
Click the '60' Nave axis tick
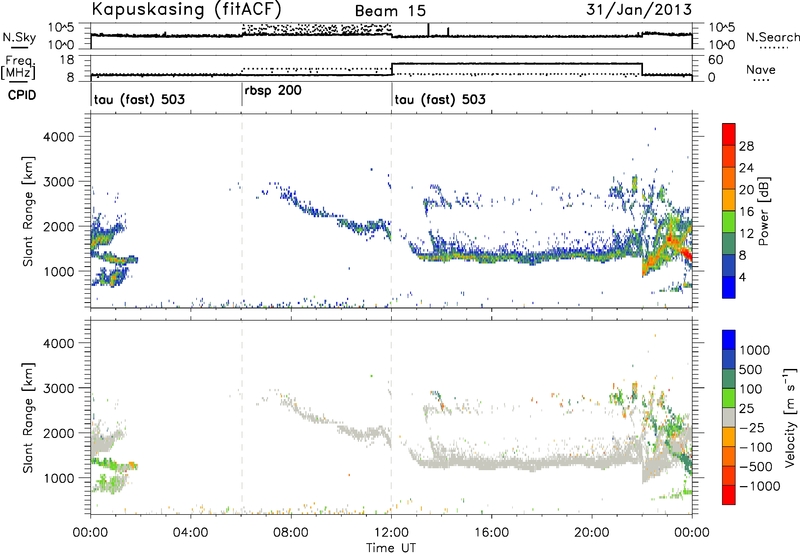click(716, 60)
